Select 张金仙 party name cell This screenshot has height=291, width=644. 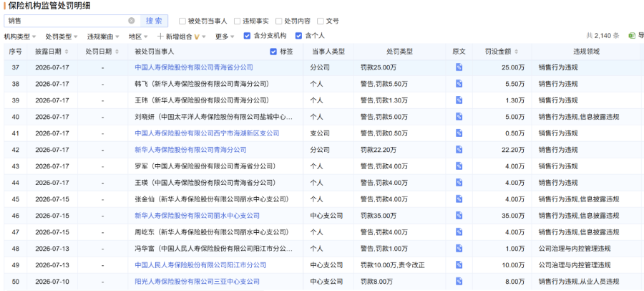(212, 199)
